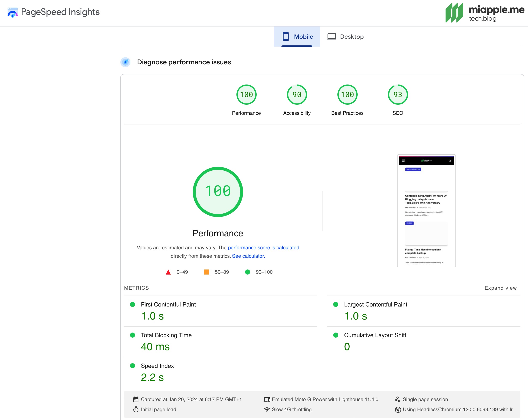Click the calendar icon beside Captured at
The width and height of the screenshot is (528, 420).
(x=136, y=399)
